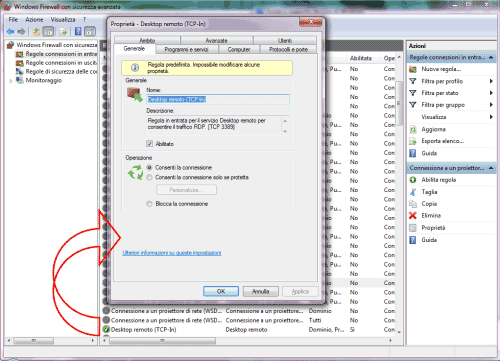
Task: Click the Nome text field
Action: pyautogui.click(x=218, y=99)
